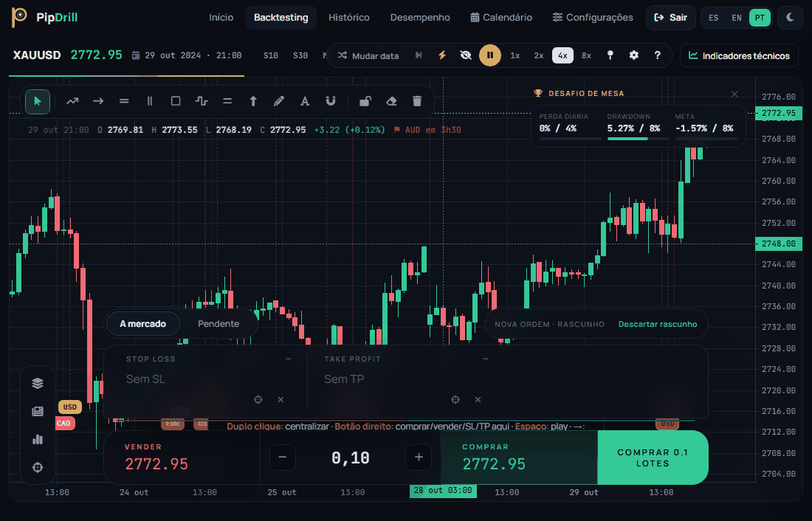The height and width of the screenshot is (521, 812).
Task: Close the Desafio de Mesa panel
Action: (734, 94)
